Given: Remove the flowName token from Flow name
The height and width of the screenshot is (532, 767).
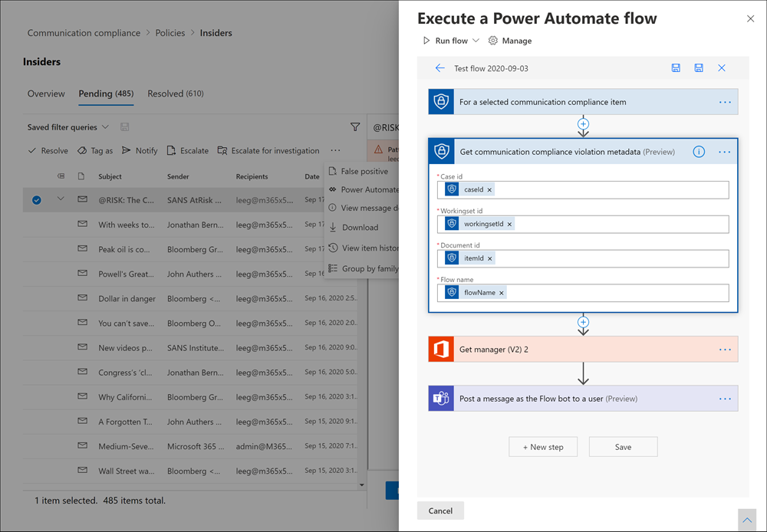Looking at the screenshot, I should (x=502, y=293).
